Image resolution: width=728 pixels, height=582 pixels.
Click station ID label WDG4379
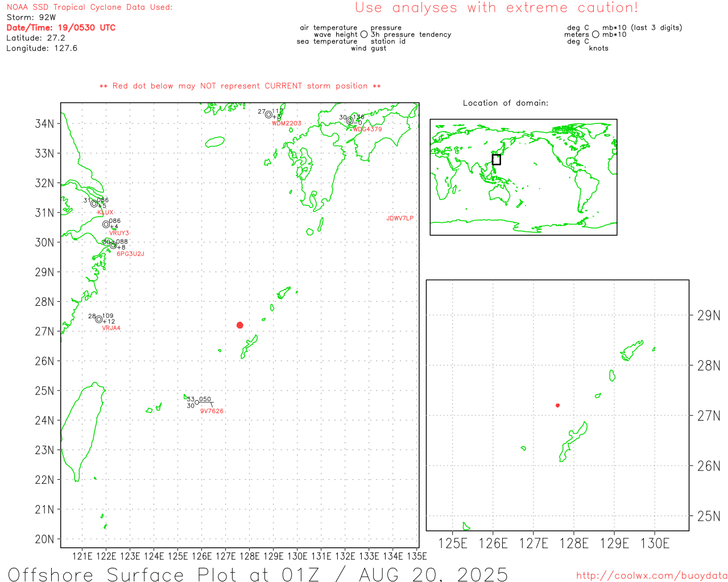click(x=367, y=129)
